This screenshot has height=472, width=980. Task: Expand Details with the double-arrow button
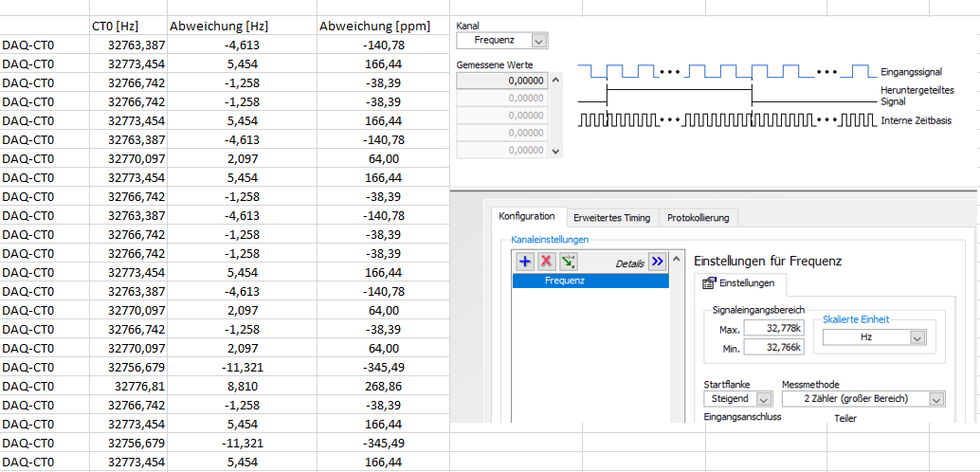pos(658,262)
